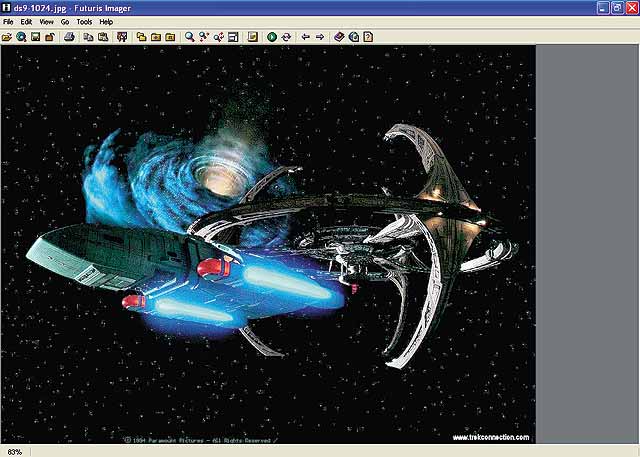Click the yellow note icon
640x457 pixels.
tap(253, 37)
